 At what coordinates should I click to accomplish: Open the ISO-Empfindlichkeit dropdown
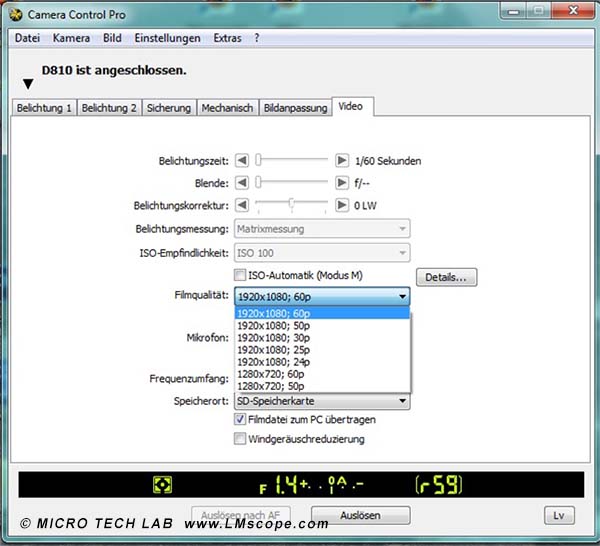click(x=322, y=253)
